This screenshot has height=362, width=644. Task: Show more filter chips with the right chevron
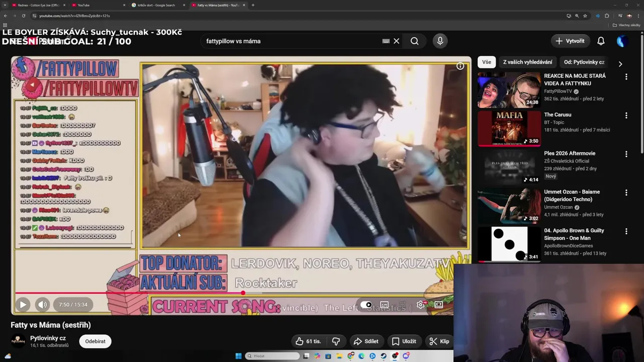coord(620,64)
